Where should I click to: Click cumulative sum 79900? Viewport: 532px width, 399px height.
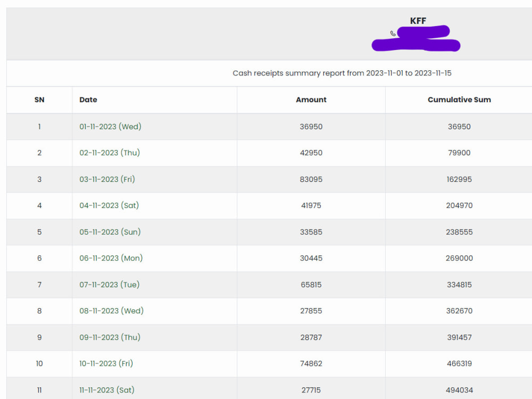460,153
